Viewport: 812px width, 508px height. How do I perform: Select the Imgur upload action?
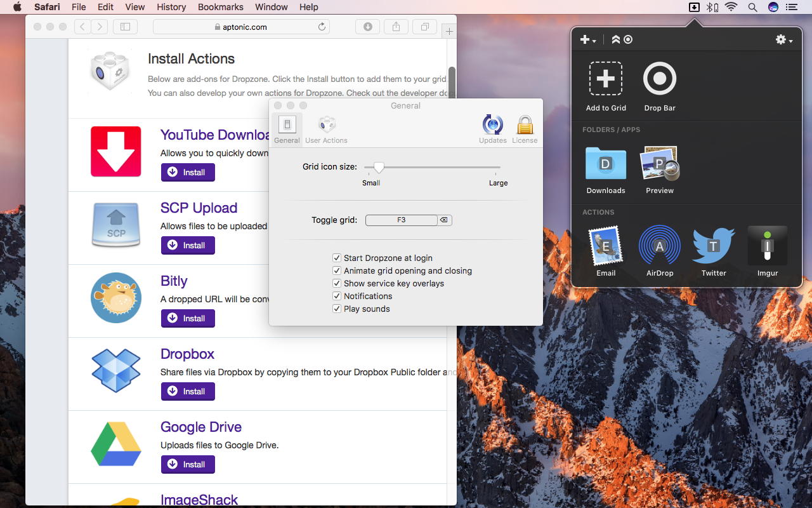pos(767,245)
